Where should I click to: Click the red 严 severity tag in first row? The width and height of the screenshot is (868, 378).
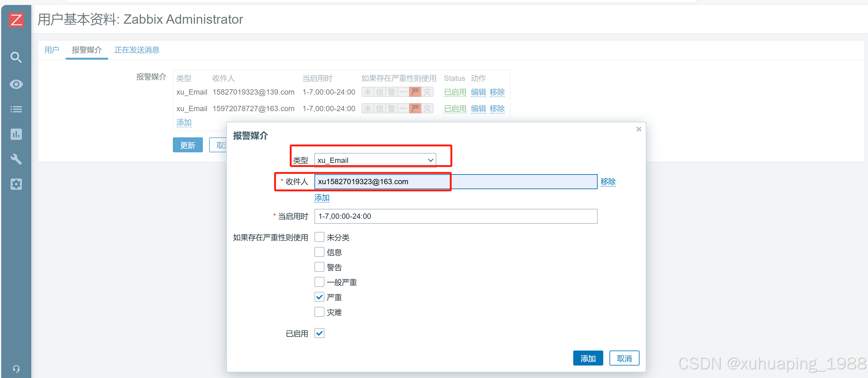415,92
